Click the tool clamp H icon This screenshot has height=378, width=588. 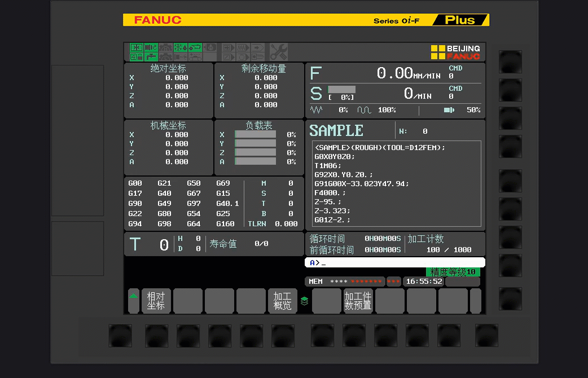point(210,47)
